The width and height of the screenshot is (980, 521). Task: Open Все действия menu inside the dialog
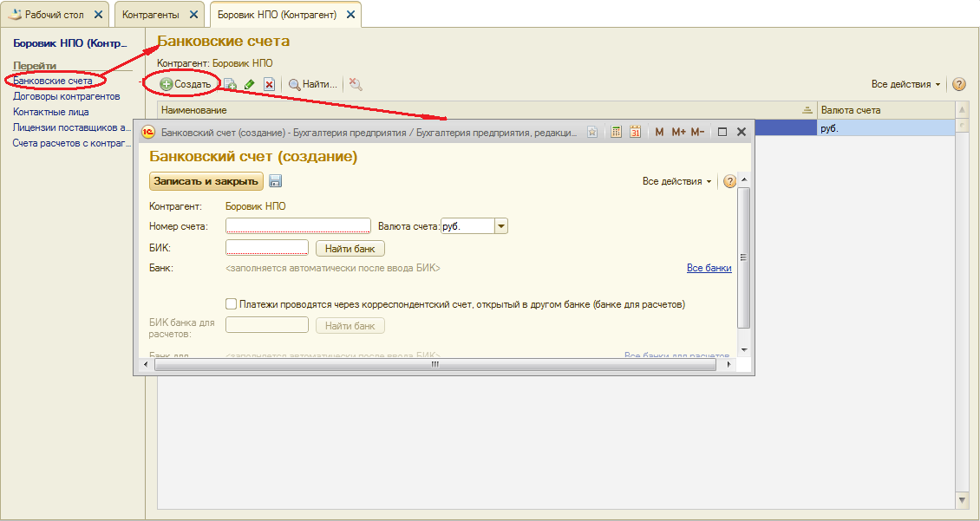pos(676,181)
